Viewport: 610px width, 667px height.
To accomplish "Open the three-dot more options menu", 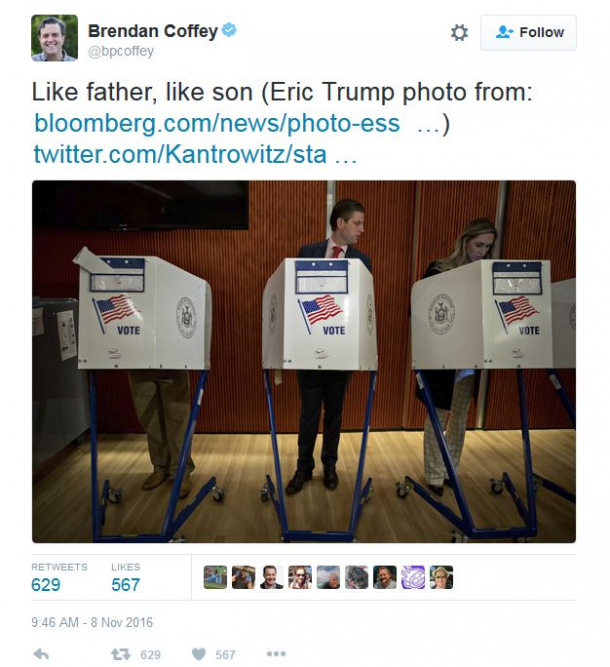I will (x=277, y=654).
